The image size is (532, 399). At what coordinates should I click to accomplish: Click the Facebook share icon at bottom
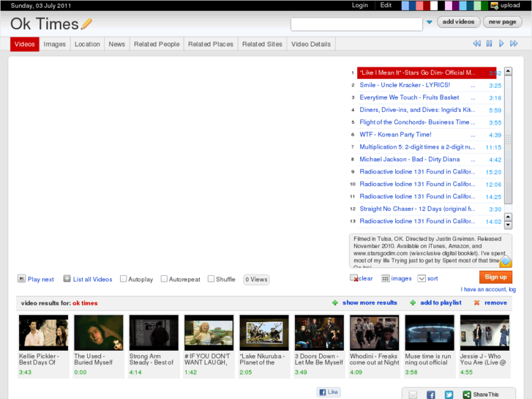click(430, 395)
